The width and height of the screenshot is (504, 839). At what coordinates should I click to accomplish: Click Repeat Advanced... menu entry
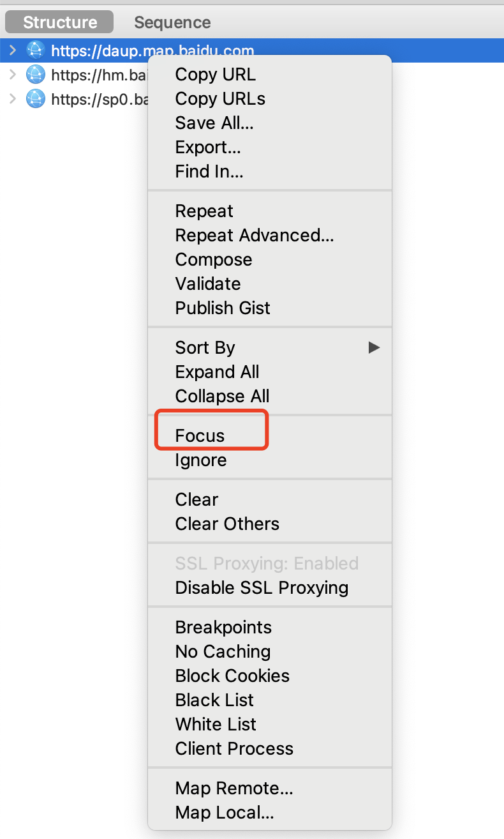click(255, 235)
